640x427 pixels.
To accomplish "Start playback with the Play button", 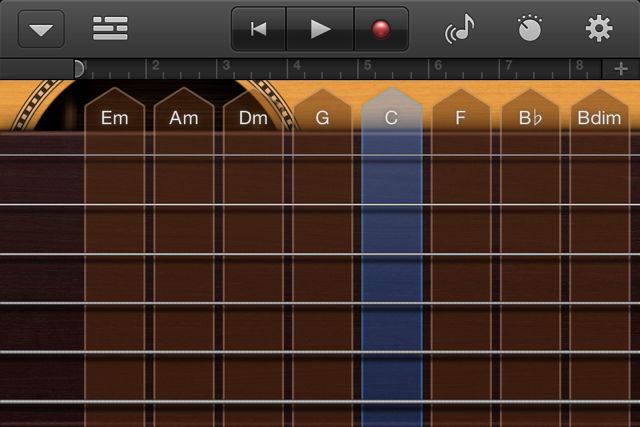I will (320, 29).
